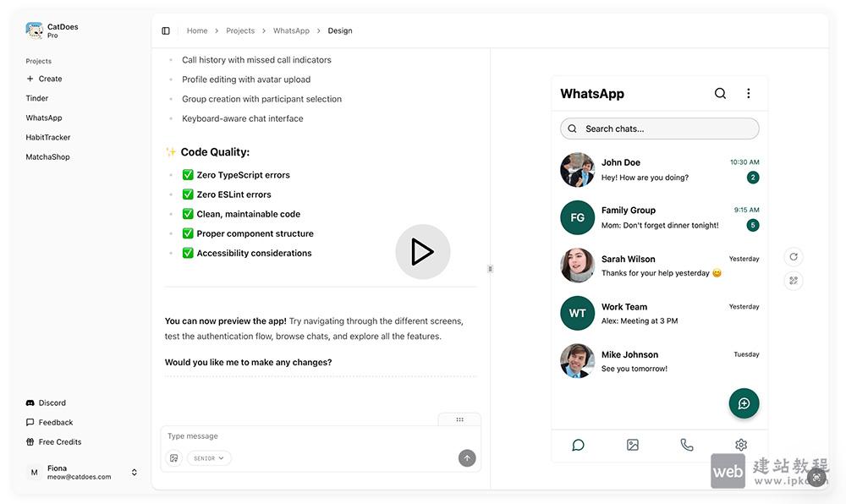Image resolution: width=846 pixels, height=504 pixels.
Task: Toggle the sidebar panel icon
Action: point(166,30)
